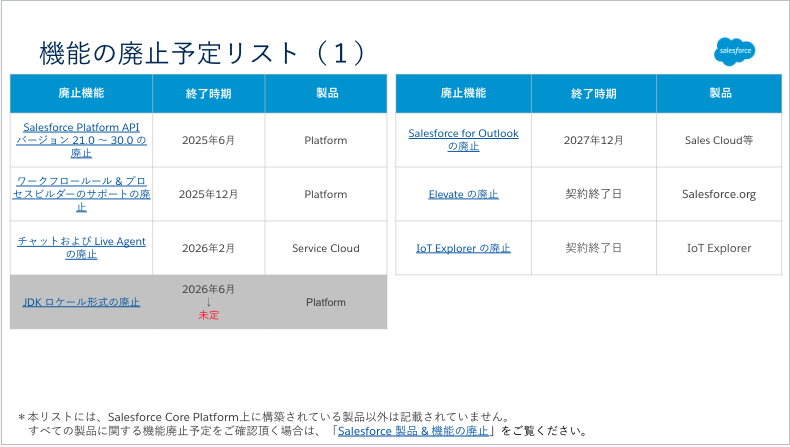Click the Salesforce cloud logo

(735, 51)
